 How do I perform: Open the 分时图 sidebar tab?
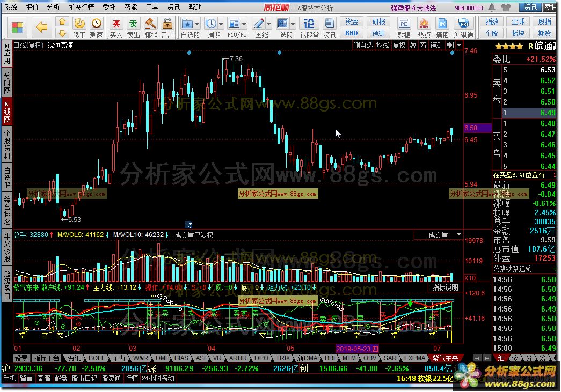(7, 83)
